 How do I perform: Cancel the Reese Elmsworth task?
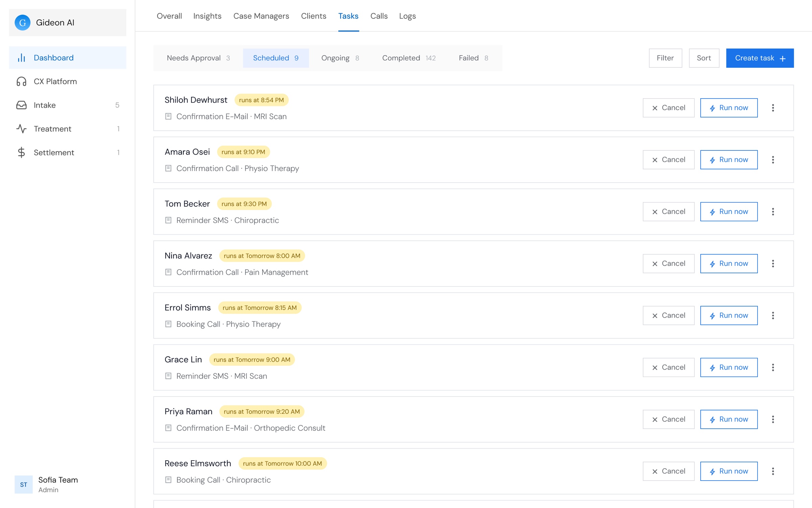click(x=669, y=471)
